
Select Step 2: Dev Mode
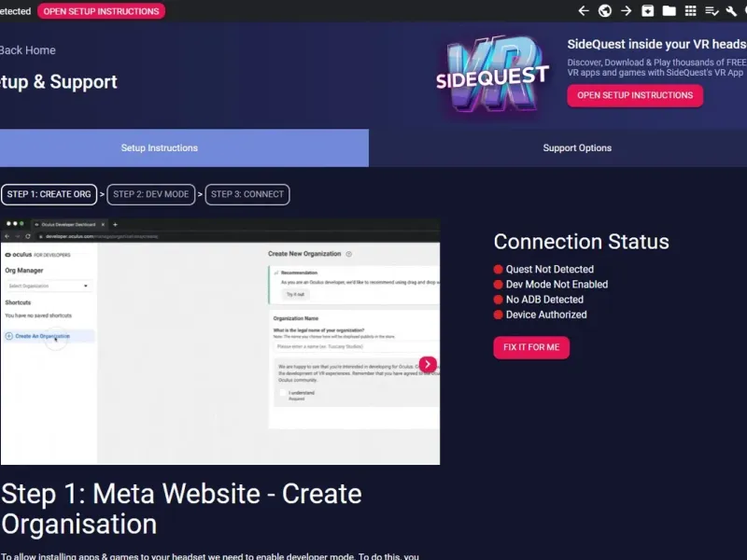(151, 194)
